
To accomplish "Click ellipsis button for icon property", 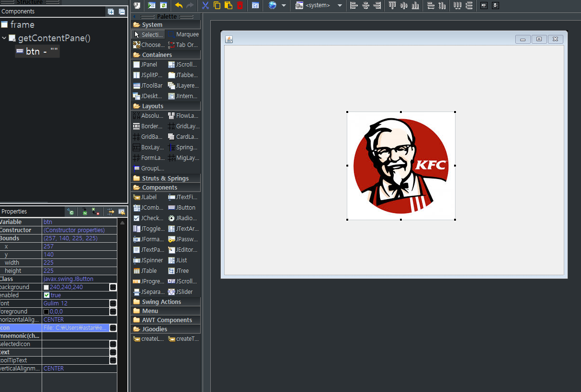I will pyautogui.click(x=113, y=328).
